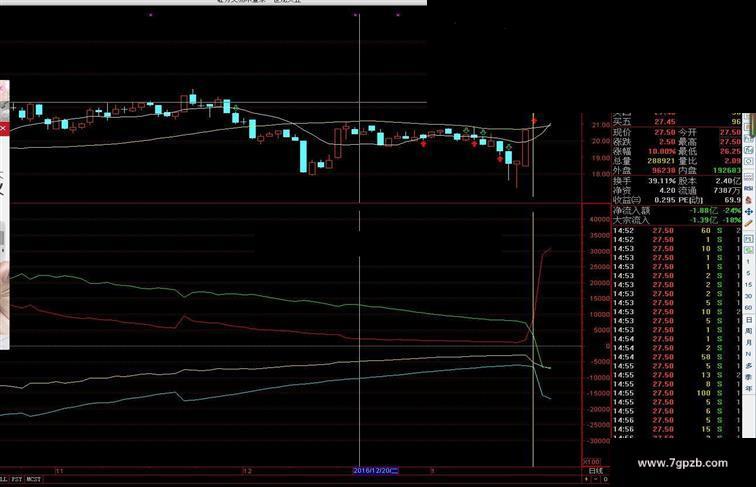Click the 内盘 192683 value

[x=727, y=171]
